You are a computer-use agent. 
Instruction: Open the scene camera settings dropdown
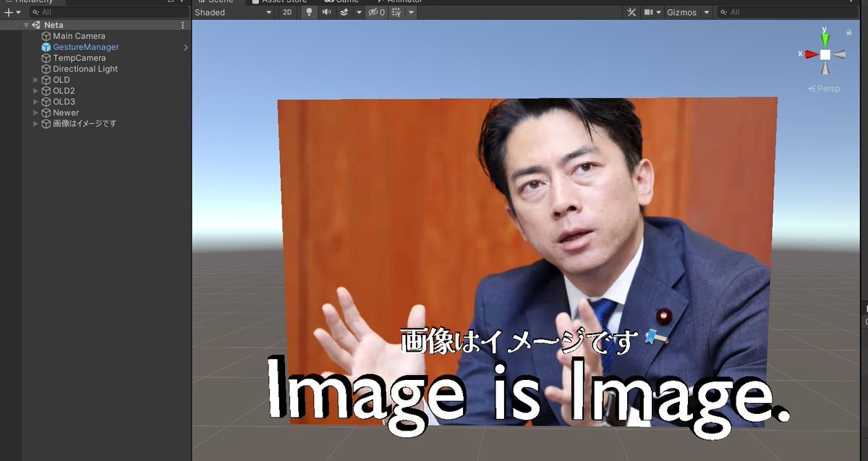653,12
